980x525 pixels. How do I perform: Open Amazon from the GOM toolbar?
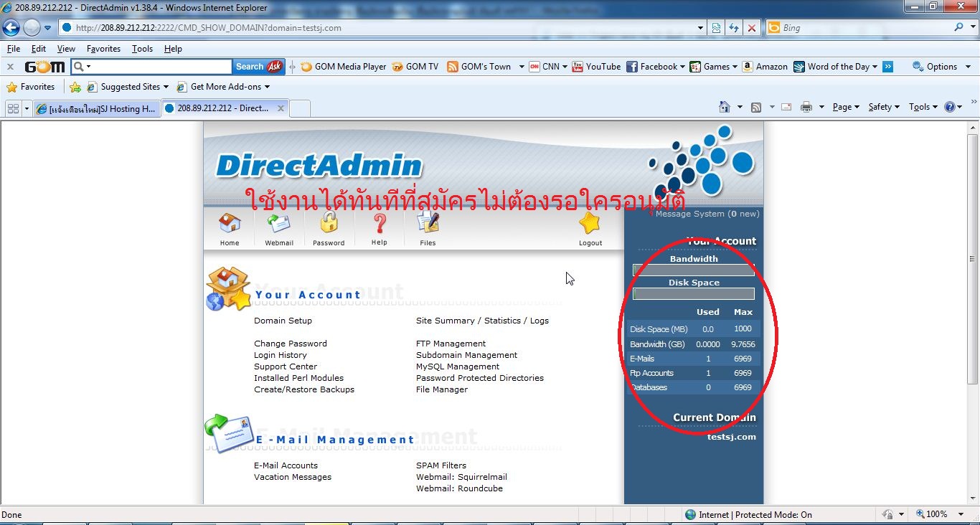(765, 67)
